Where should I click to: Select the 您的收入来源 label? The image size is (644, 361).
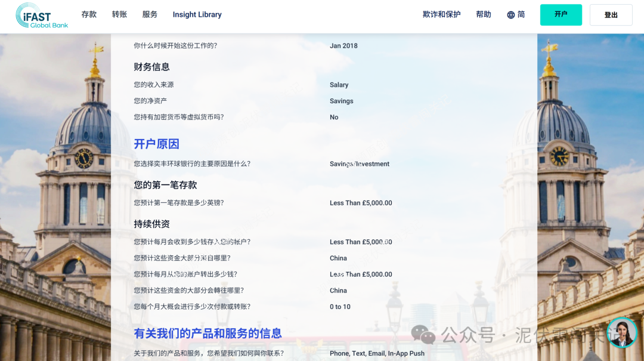pyautogui.click(x=154, y=85)
